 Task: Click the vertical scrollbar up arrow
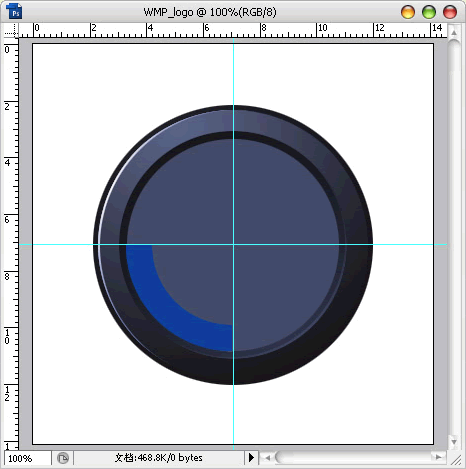coord(454,33)
